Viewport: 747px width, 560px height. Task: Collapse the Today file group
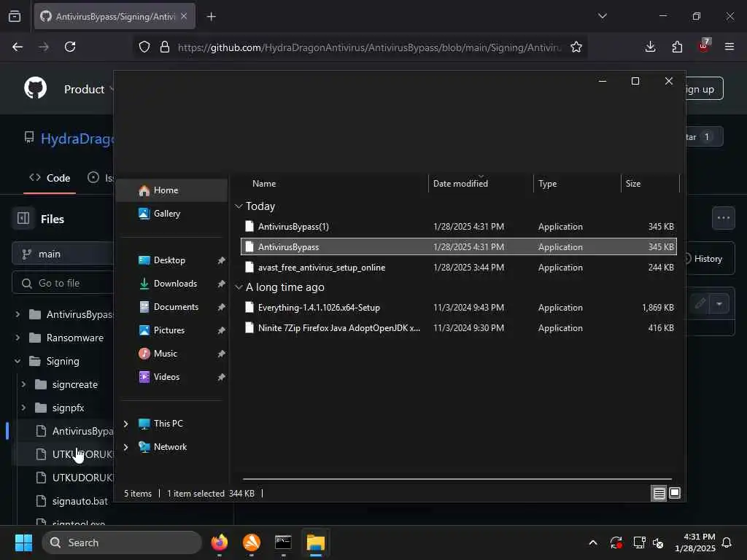pyautogui.click(x=239, y=206)
